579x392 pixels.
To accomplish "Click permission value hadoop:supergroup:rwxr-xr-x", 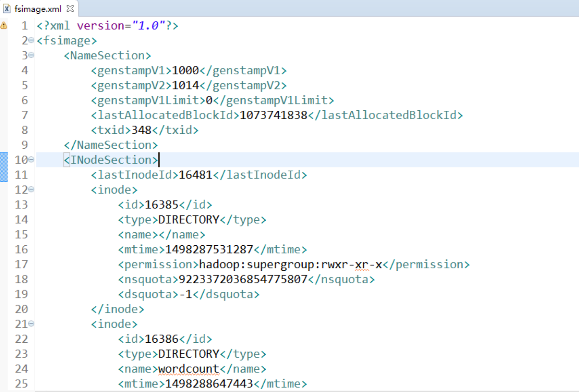I will 291,264.
